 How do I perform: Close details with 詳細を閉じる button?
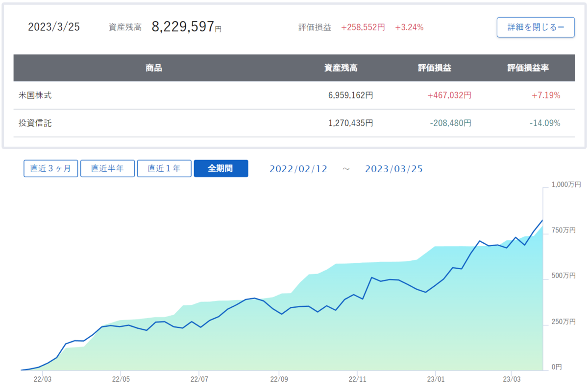pos(536,27)
